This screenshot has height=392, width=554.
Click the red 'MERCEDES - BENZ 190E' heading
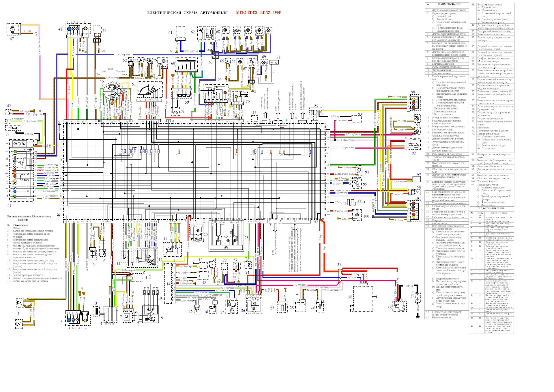coord(259,13)
